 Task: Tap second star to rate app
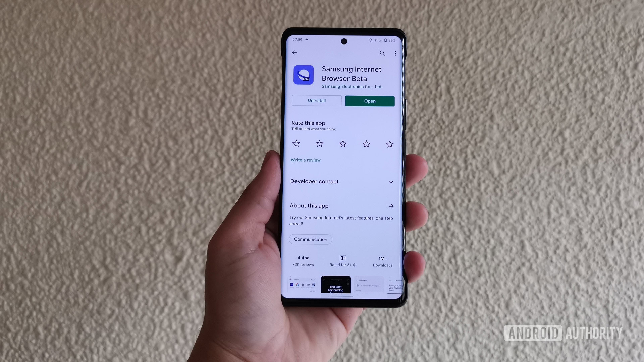pos(319,144)
